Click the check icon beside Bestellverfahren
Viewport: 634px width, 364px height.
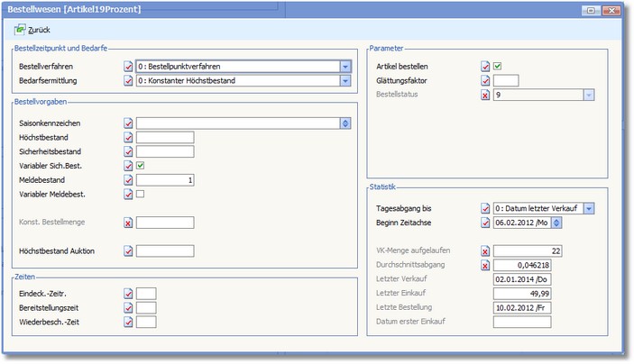coord(127,67)
